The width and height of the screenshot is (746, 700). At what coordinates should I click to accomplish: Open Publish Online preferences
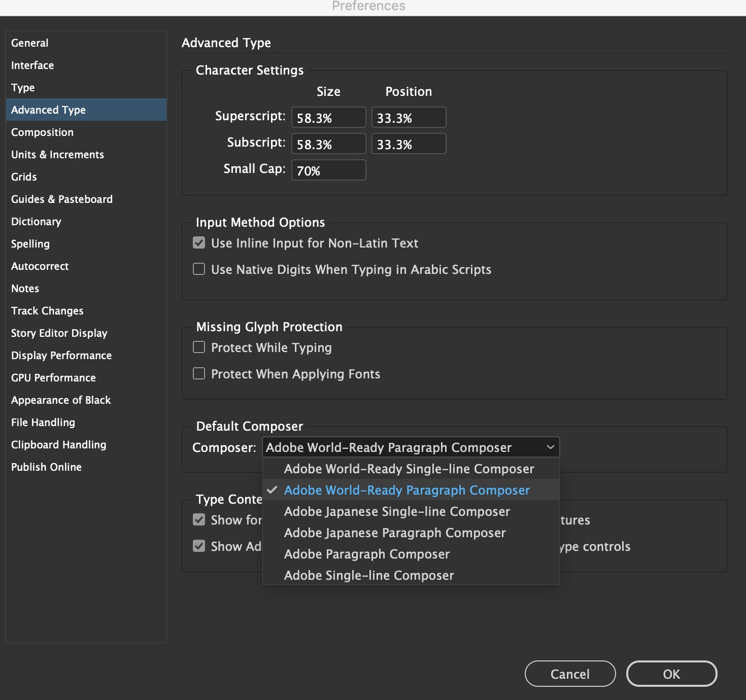[x=86, y=467]
